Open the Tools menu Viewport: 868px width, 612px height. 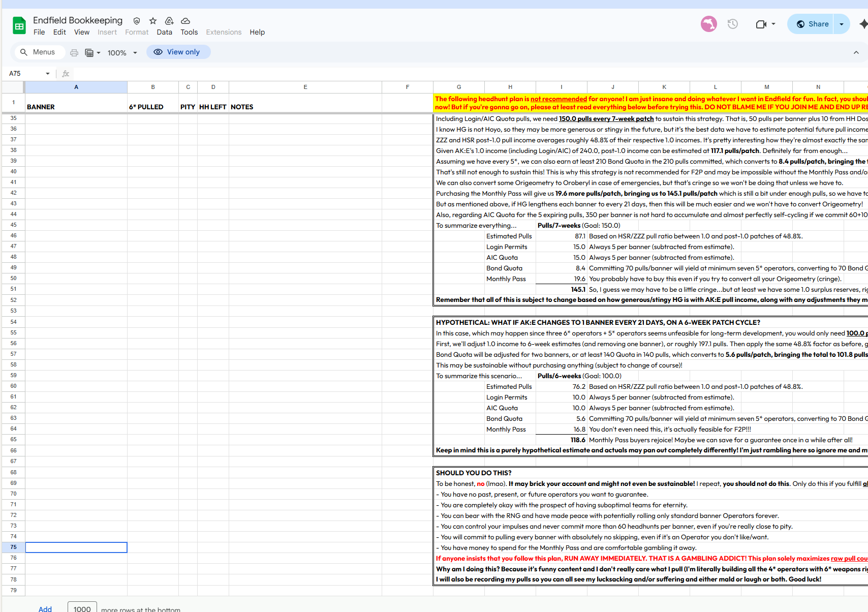[x=189, y=32]
